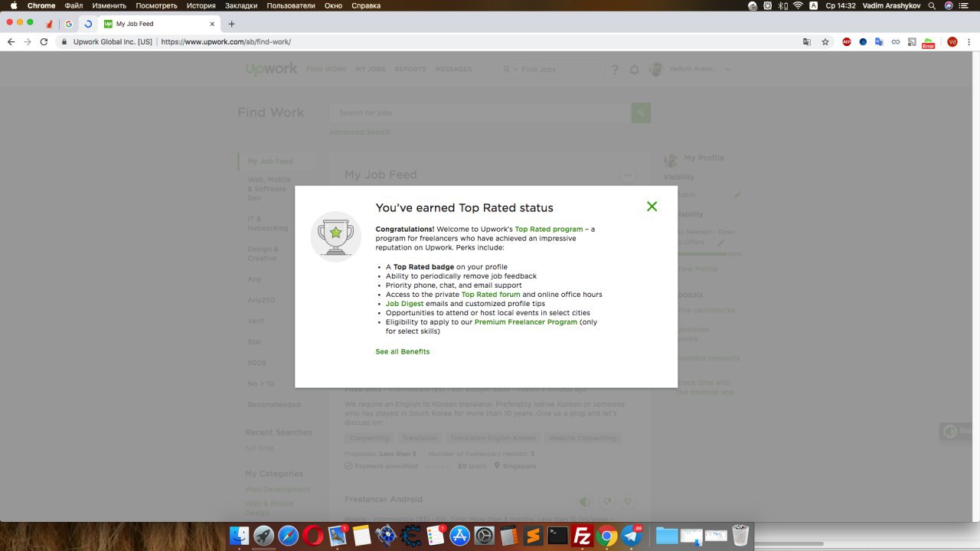Open the Adblock Plus extension
Screen dimensions: 980x551
pos(847,42)
